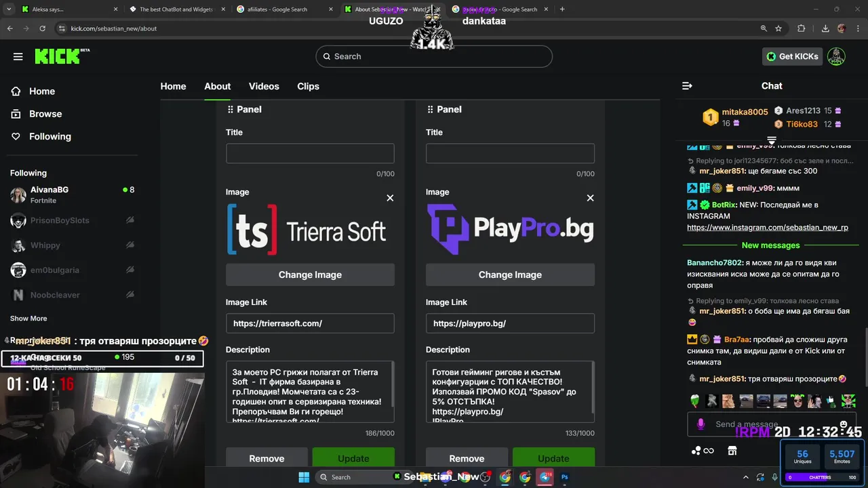This screenshot has height=488, width=868.
Task: Remove the Trierra Soft panel image
Action: (390, 198)
